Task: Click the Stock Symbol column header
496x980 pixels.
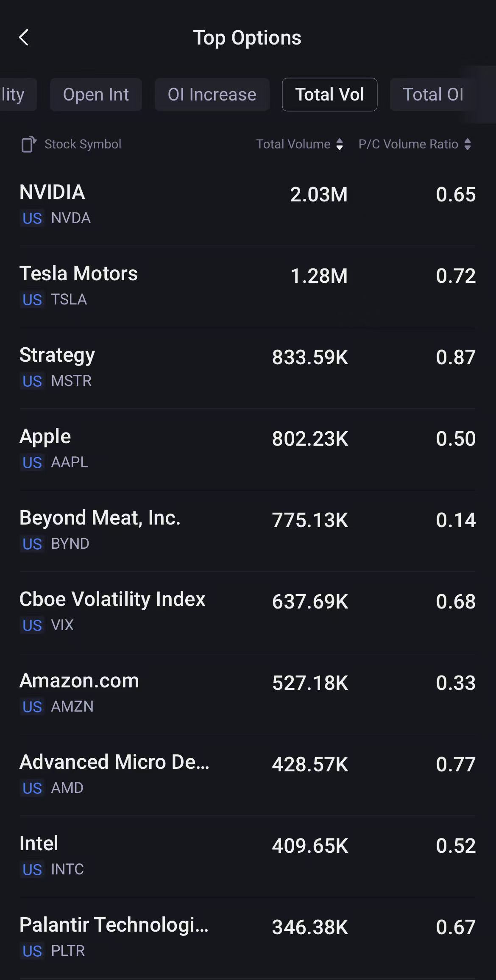Action: coord(83,144)
